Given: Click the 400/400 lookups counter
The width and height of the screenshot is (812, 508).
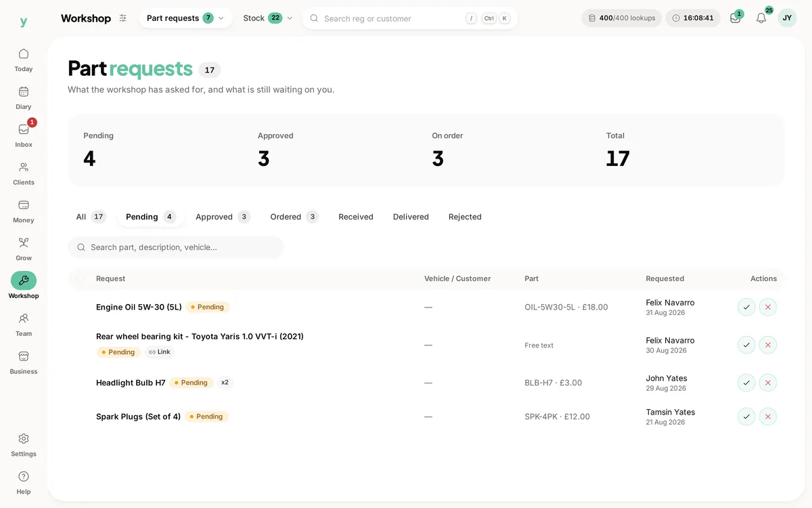Looking at the screenshot, I should pos(622,18).
